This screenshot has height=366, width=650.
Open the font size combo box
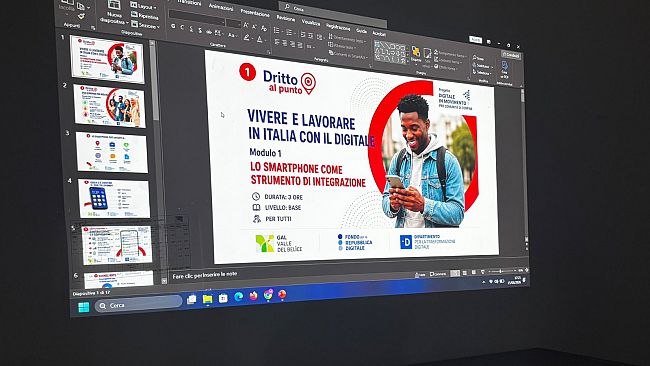[x=234, y=22]
